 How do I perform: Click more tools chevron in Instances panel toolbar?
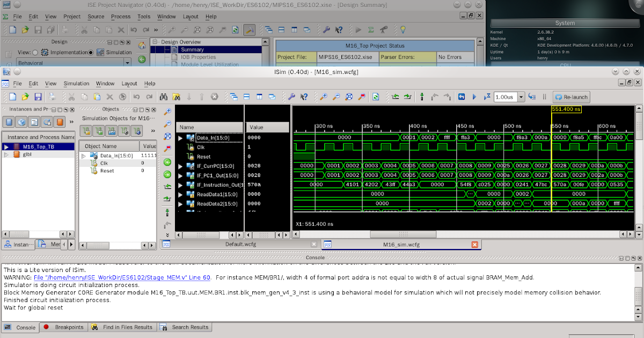[x=72, y=122]
